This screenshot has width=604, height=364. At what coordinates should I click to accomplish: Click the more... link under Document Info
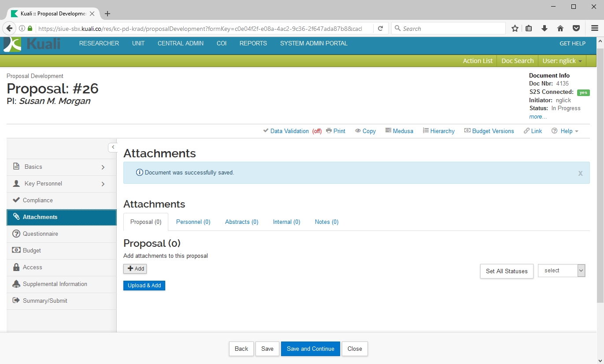pyautogui.click(x=538, y=117)
